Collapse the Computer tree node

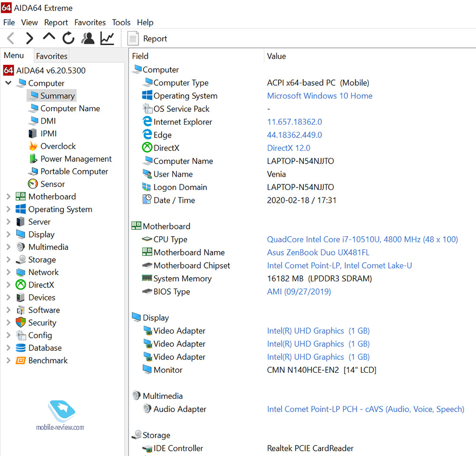pos(8,83)
